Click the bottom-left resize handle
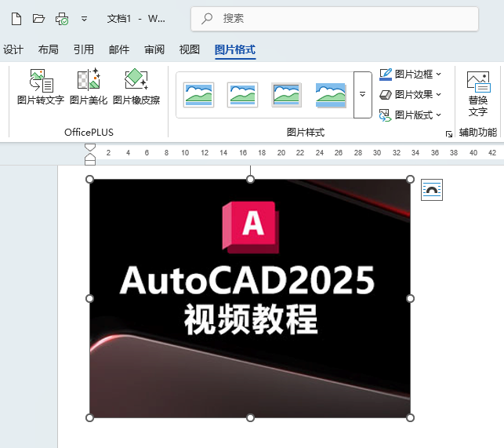The width and height of the screenshot is (504, 448). 89,417
